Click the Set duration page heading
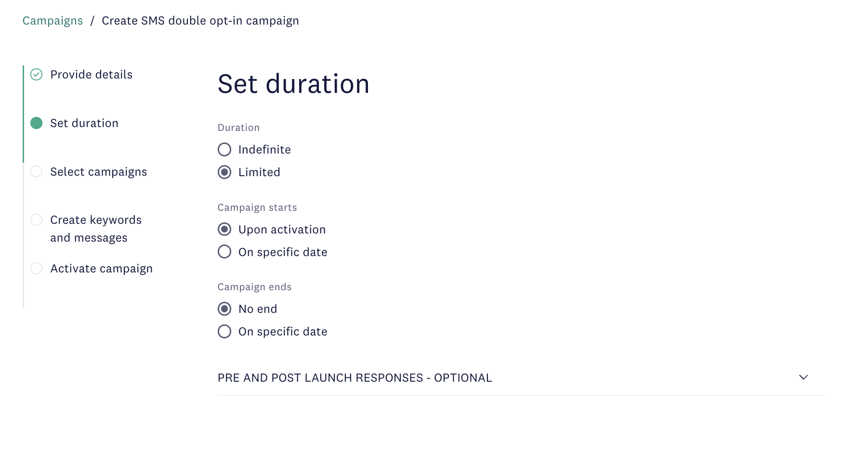 pos(293,84)
